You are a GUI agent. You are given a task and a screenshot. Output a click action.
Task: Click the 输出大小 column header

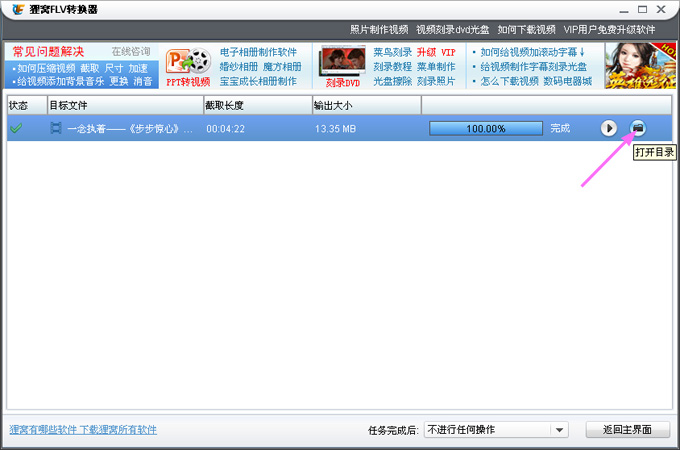point(367,105)
